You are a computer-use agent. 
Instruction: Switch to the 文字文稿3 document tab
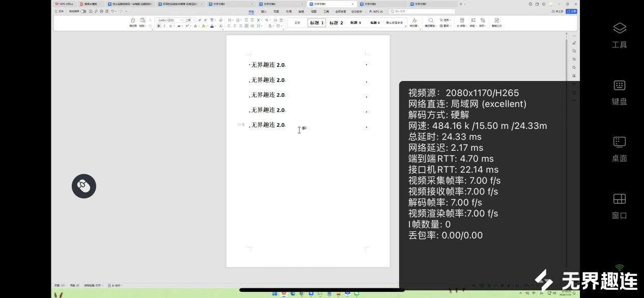pos(231,4)
